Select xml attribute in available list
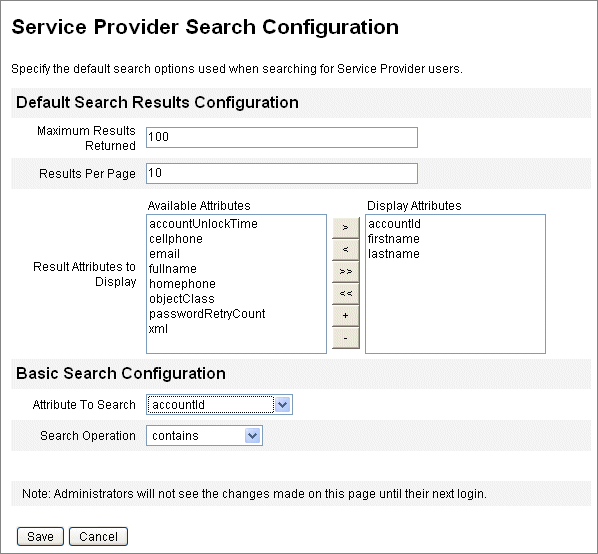Viewport: 598px width, 554px height. tap(158, 329)
